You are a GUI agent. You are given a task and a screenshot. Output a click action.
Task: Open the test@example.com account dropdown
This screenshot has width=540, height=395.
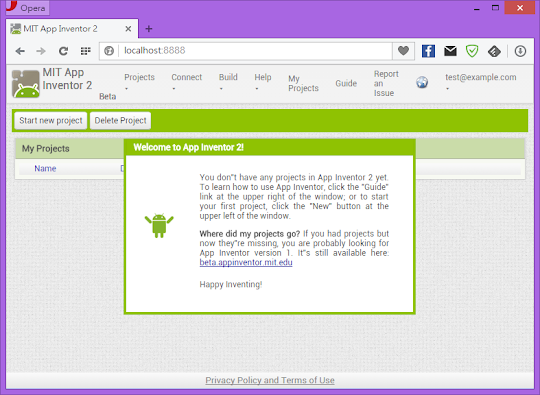480,82
